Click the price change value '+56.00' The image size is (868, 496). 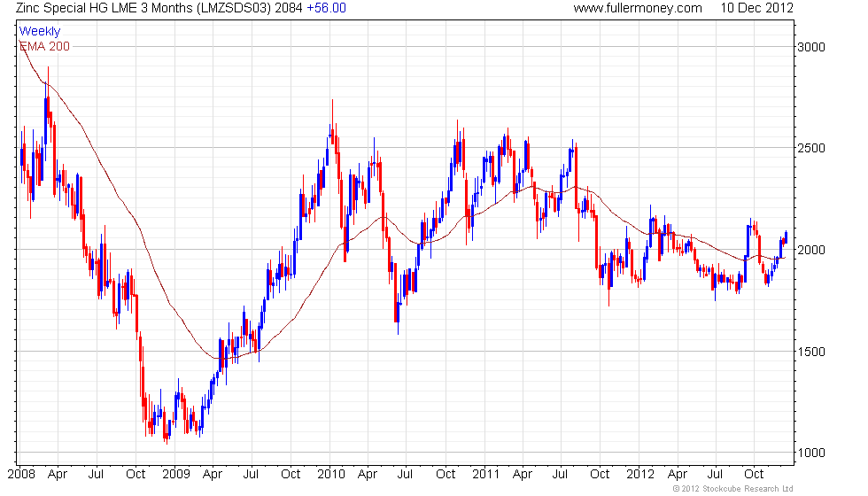(x=326, y=8)
